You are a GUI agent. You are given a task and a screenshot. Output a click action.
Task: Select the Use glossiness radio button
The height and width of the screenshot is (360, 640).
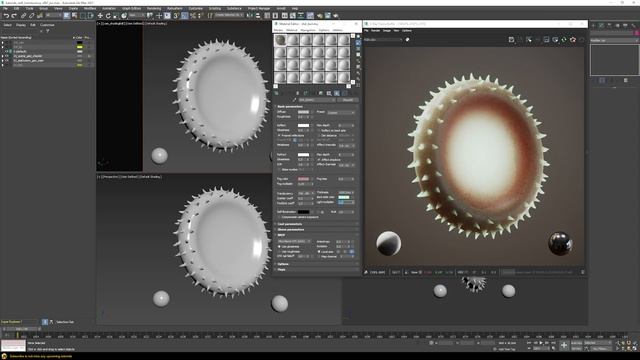coord(279,247)
